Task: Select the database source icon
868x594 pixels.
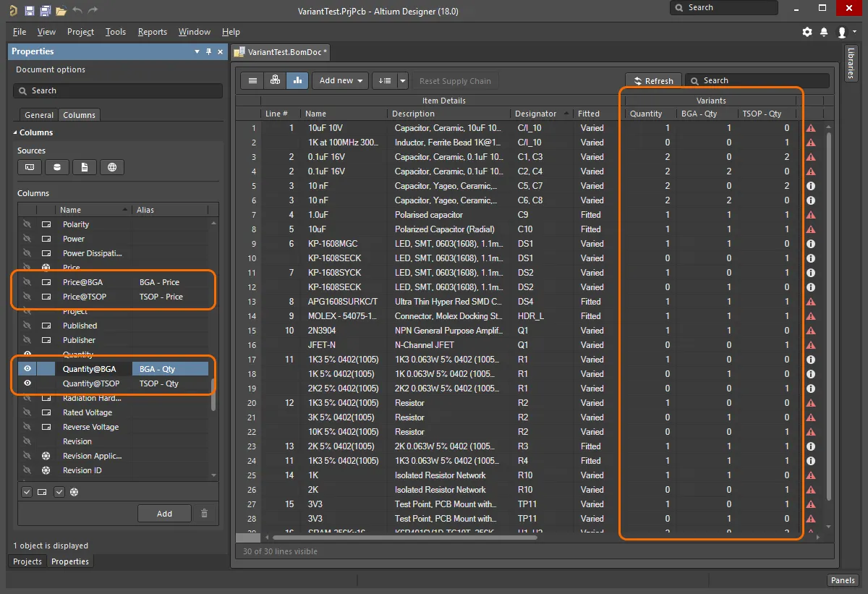Action: pyautogui.click(x=56, y=167)
